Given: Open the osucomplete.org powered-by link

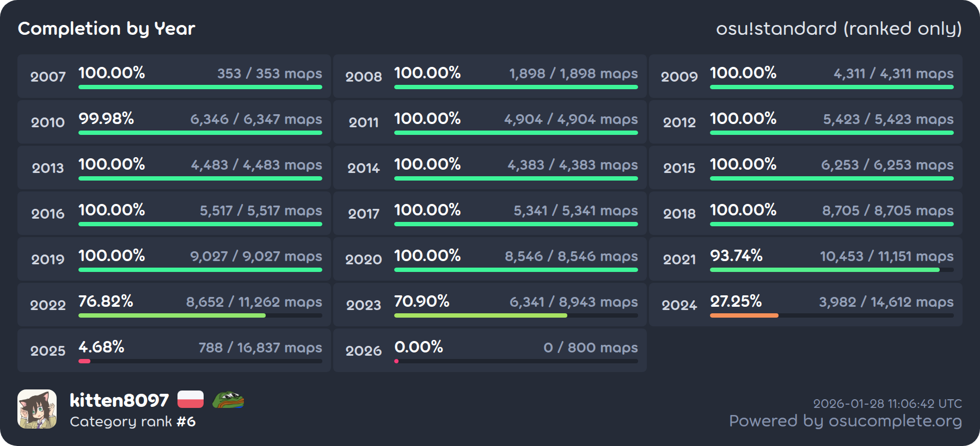Looking at the screenshot, I should click(x=845, y=421).
